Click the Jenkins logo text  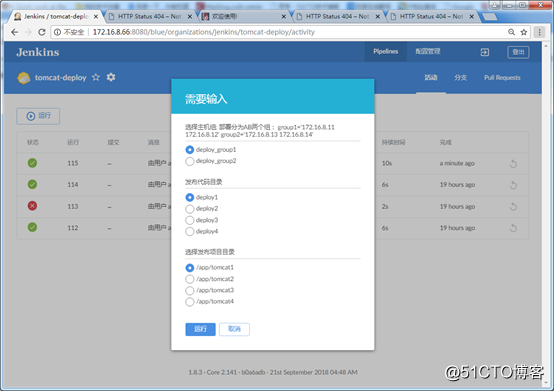click(38, 52)
